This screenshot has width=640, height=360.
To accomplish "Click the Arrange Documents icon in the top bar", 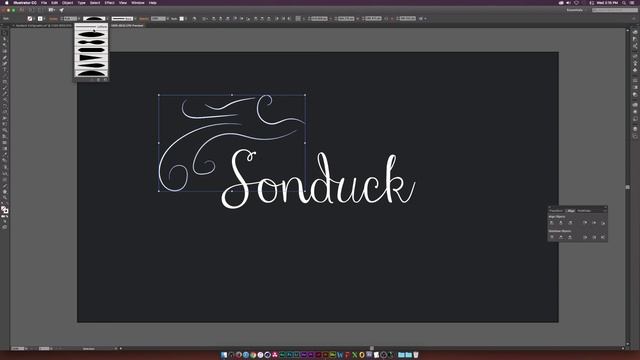I will [51, 10].
